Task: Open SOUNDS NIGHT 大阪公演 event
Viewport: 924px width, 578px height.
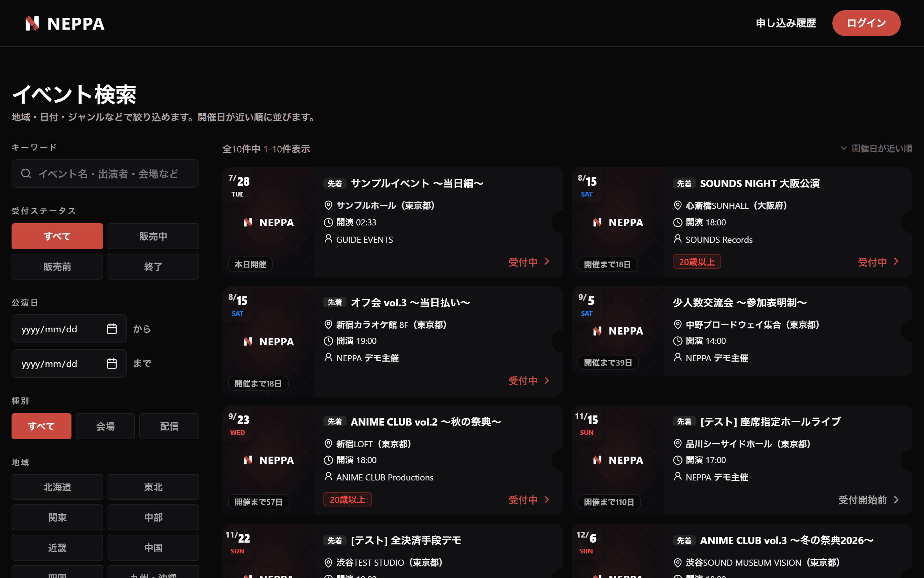Action: (x=760, y=184)
